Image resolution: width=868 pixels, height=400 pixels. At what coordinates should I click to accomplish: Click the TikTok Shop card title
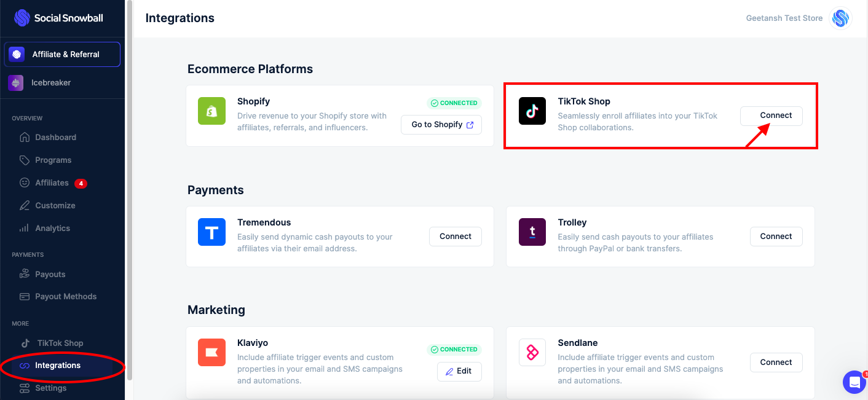coord(584,101)
